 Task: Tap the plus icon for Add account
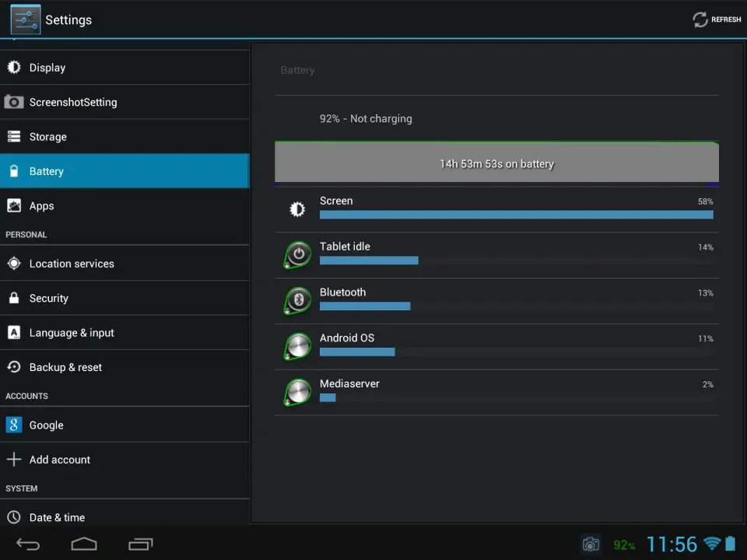(14, 460)
